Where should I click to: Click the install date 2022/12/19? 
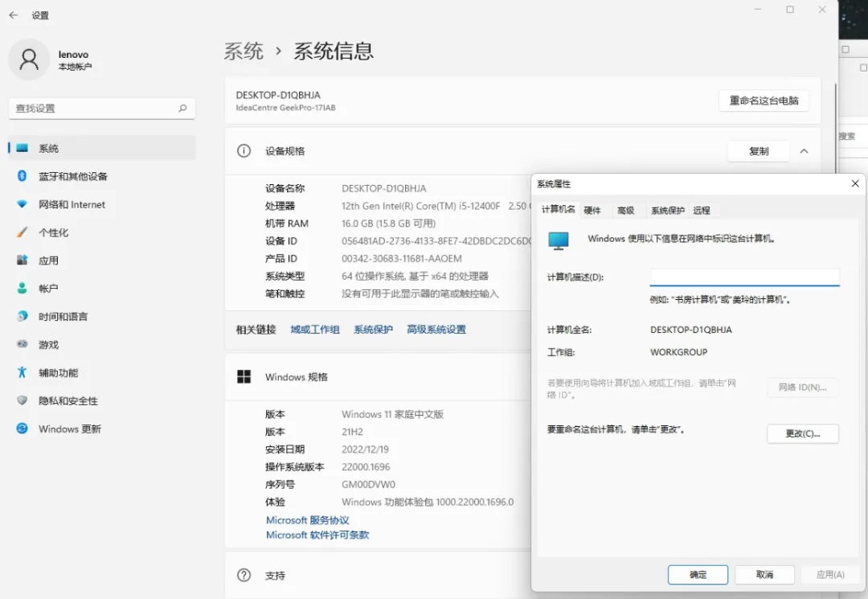366,449
